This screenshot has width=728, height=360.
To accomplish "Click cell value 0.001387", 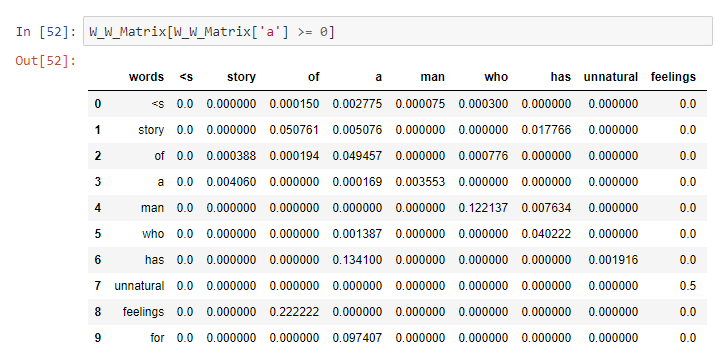I will point(357,234).
